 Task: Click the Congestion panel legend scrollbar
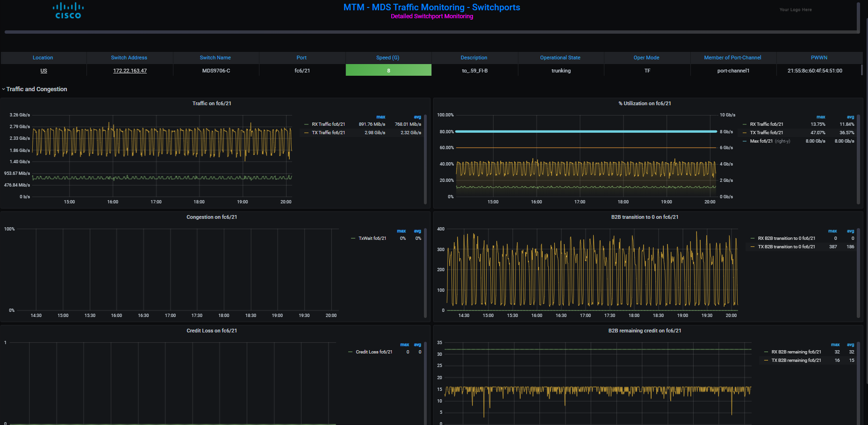425,273
